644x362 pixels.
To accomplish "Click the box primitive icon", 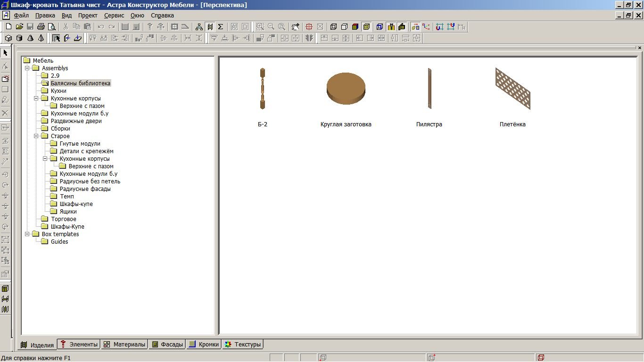I will [x=8, y=38].
